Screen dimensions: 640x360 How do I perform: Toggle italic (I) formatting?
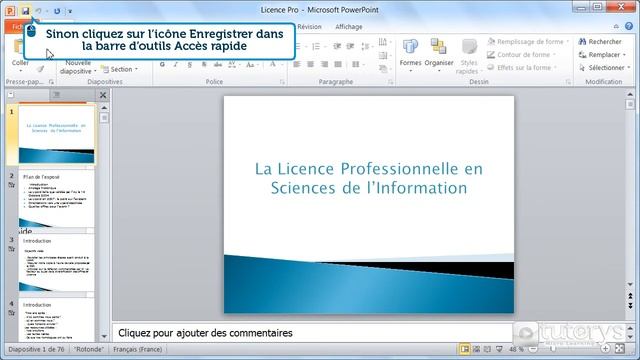pos(176,64)
